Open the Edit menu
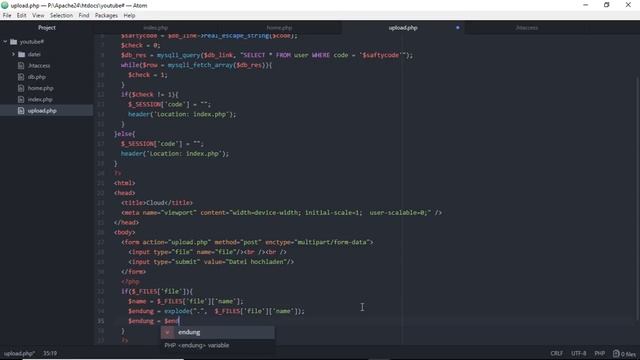This screenshot has height=360, width=640. point(21,16)
